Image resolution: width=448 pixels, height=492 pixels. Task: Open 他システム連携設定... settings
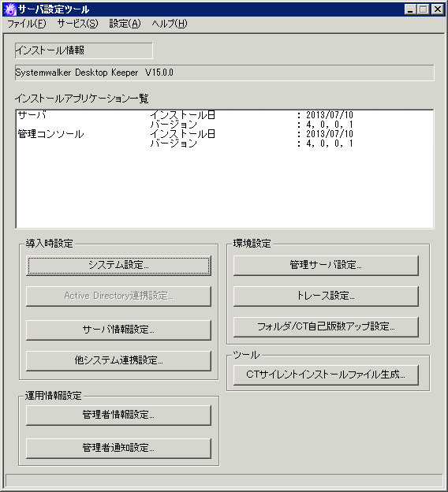tap(118, 361)
